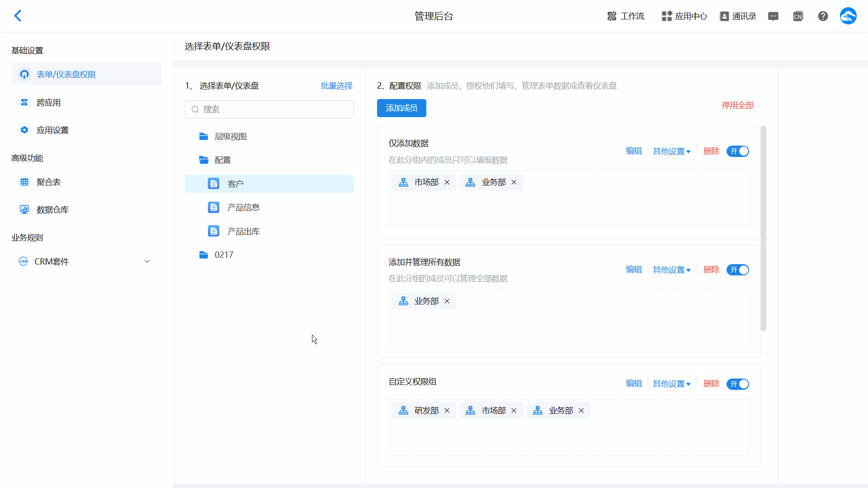Open the 通讯录 contacts icon
The height and width of the screenshot is (488, 868).
724,16
